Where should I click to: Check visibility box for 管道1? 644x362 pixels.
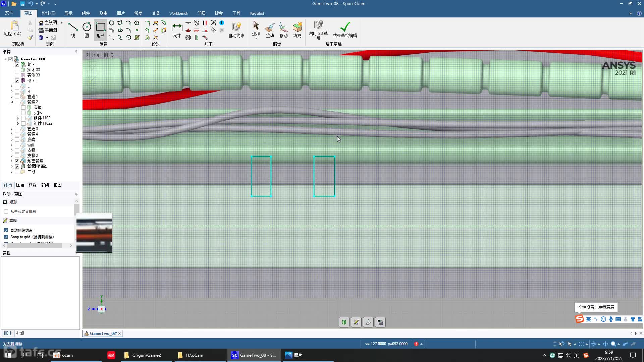click(17, 97)
